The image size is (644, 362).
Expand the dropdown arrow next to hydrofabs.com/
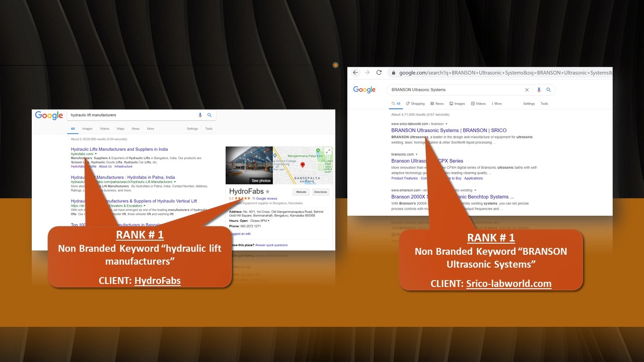point(96,154)
